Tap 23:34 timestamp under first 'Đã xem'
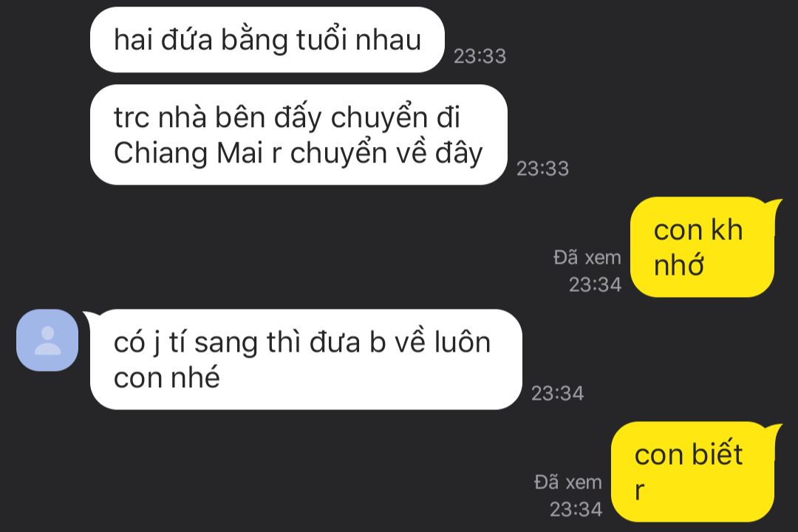Viewport: 798px width, 532px height. point(595,284)
